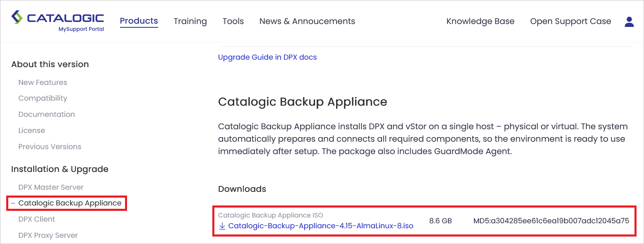
Task: Open the user account profile icon
Action: tap(629, 22)
